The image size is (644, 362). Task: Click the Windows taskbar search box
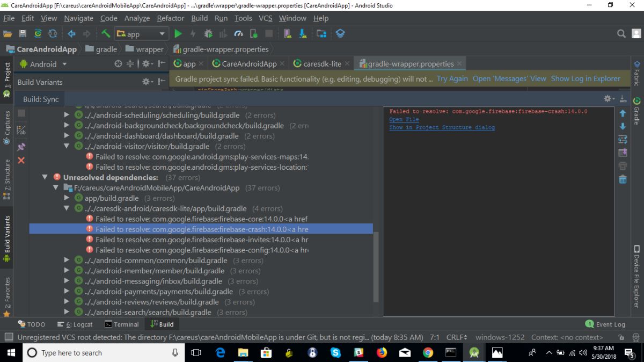(x=103, y=352)
